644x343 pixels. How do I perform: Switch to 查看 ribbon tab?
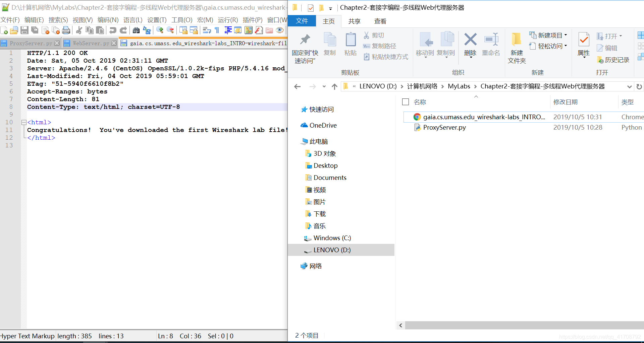coord(380,21)
